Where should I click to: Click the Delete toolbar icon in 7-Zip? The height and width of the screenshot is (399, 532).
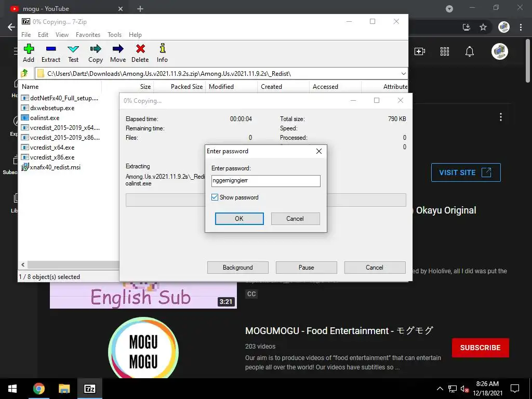(140, 53)
